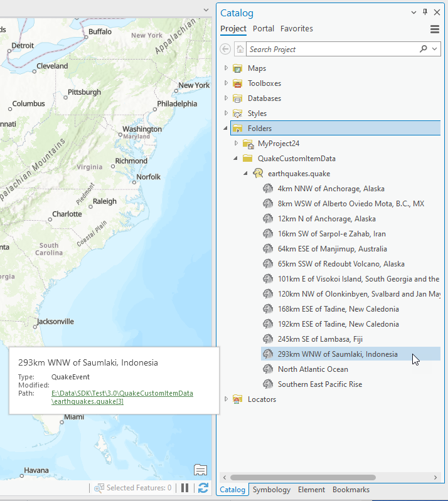Image resolution: width=448 pixels, height=501 pixels.
Task: Collapse the QuakeCustomItemData folder
Action: 237,159
